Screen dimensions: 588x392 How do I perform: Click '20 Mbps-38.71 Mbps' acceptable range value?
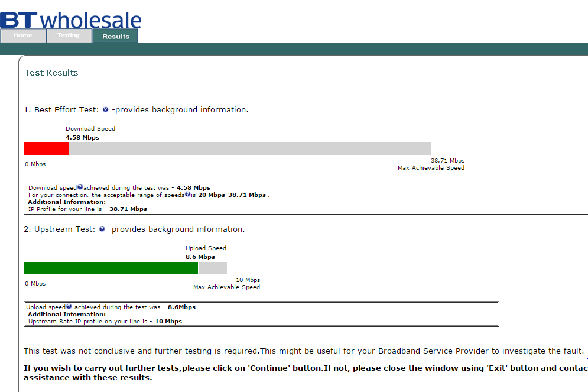coord(232,195)
